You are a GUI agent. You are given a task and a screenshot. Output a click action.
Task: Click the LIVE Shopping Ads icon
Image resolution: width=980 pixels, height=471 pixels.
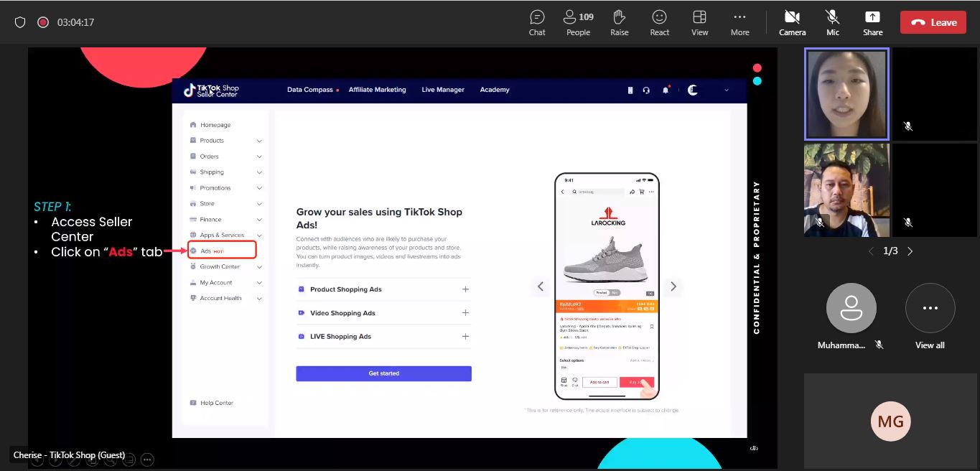(302, 337)
